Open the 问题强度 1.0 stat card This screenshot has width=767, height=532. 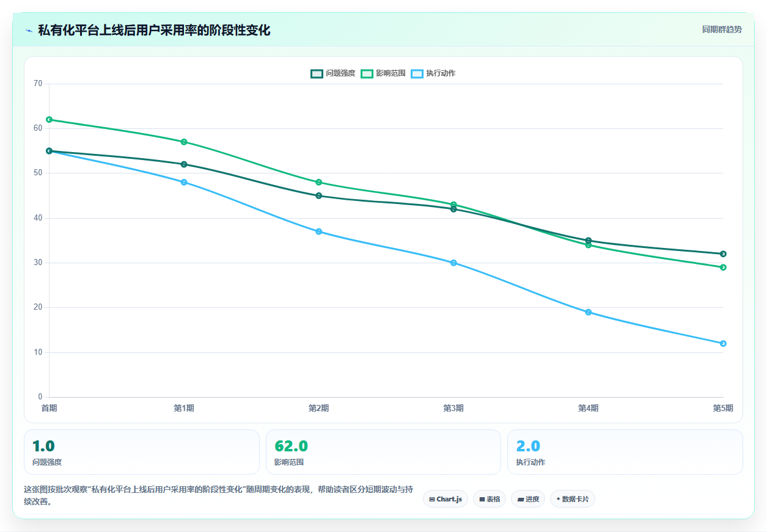pyautogui.click(x=142, y=452)
